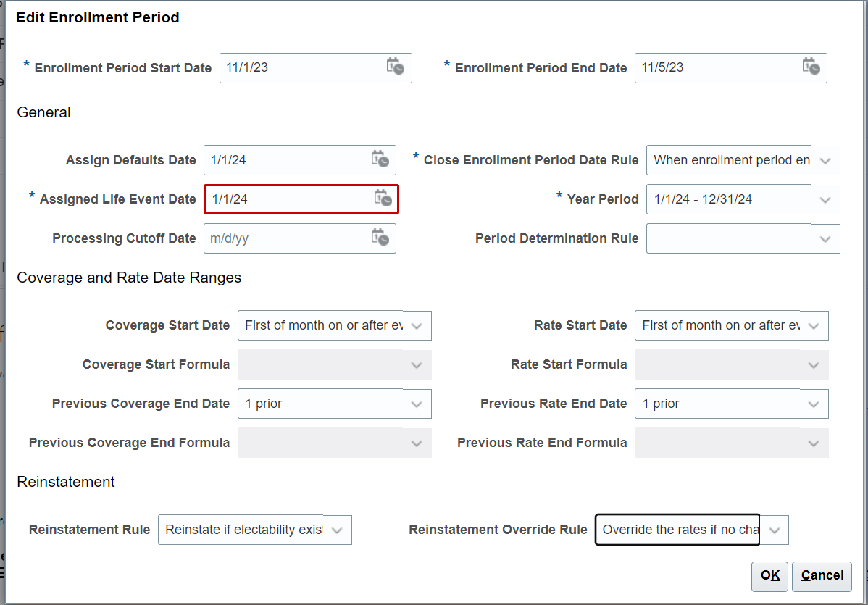Image resolution: width=868 pixels, height=605 pixels.
Task: Expand the Rate Start Date dropdown
Action: pyautogui.click(x=814, y=325)
